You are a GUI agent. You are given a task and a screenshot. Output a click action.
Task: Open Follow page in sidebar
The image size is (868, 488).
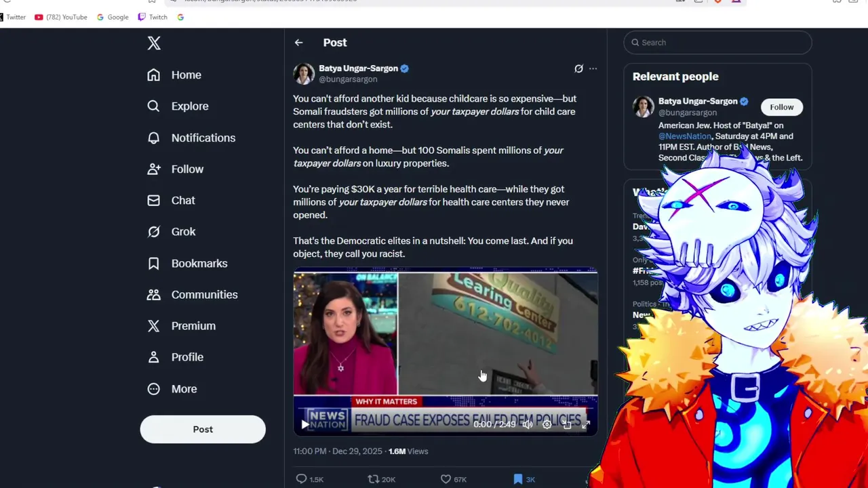(175, 169)
